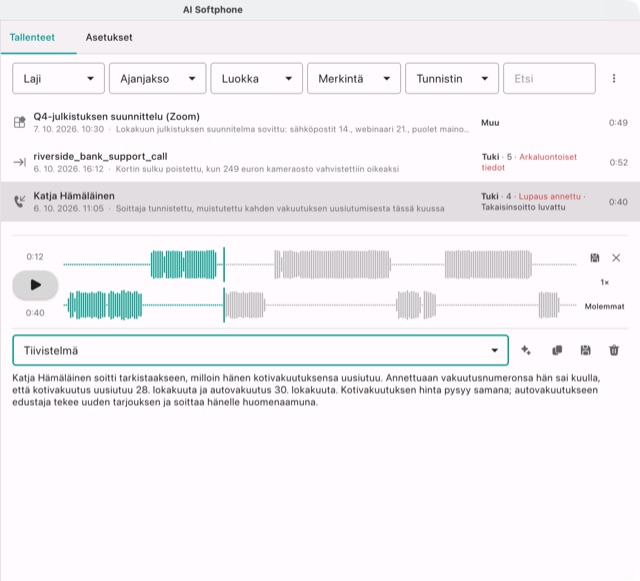640x581 pixels.
Task: Save the audio with the player save icon
Action: 595,258
